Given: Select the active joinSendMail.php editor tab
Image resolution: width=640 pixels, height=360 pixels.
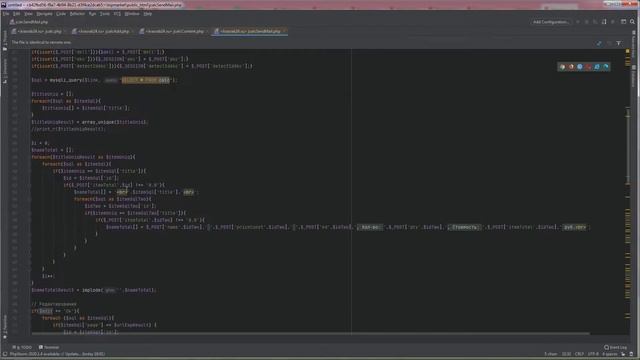Looking at the screenshot, I should pyautogui.click(x=249, y=31).
